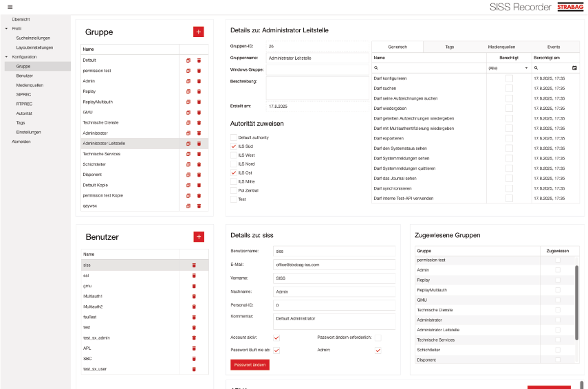Screen dimensions: 588x389
Task: Click Abmelden in the sidebar
Action: coord(21,142)
